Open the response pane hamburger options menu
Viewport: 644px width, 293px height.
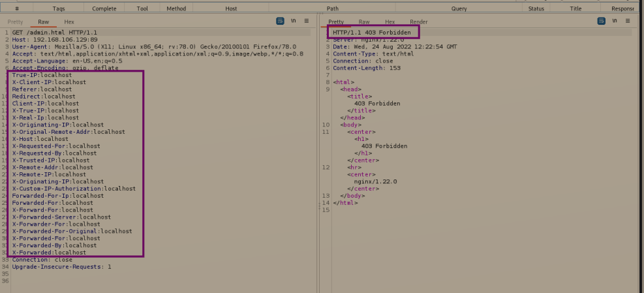click(x=628, y=22)
